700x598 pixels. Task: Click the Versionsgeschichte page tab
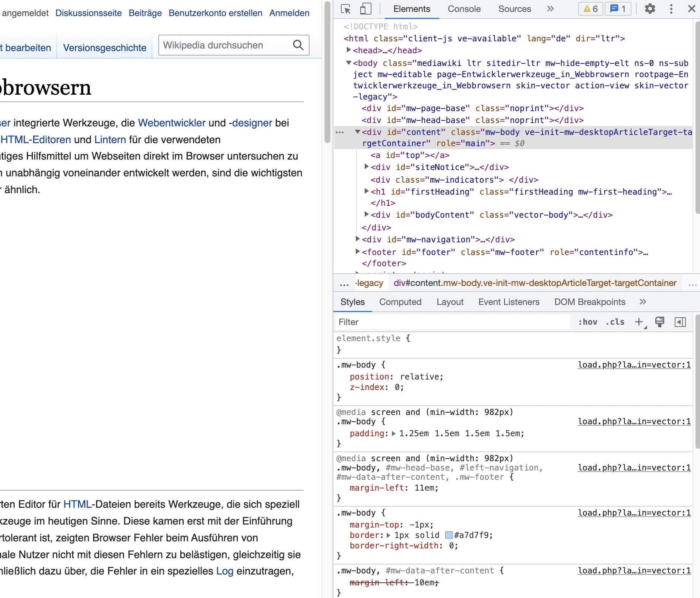105,48
